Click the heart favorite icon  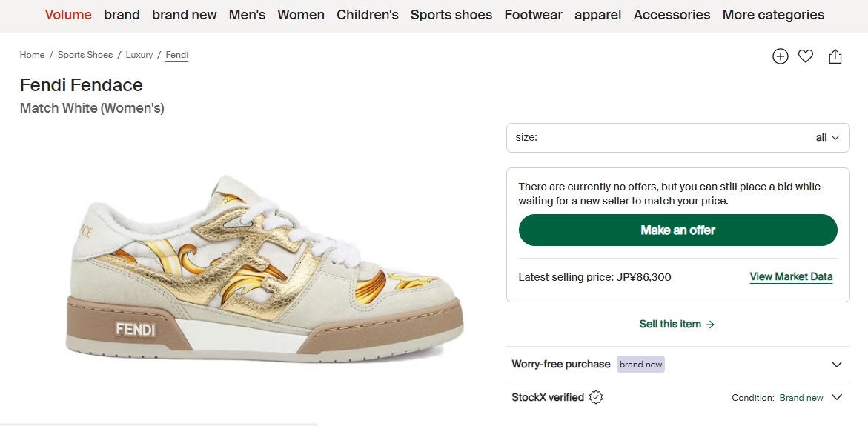point(806,56)
